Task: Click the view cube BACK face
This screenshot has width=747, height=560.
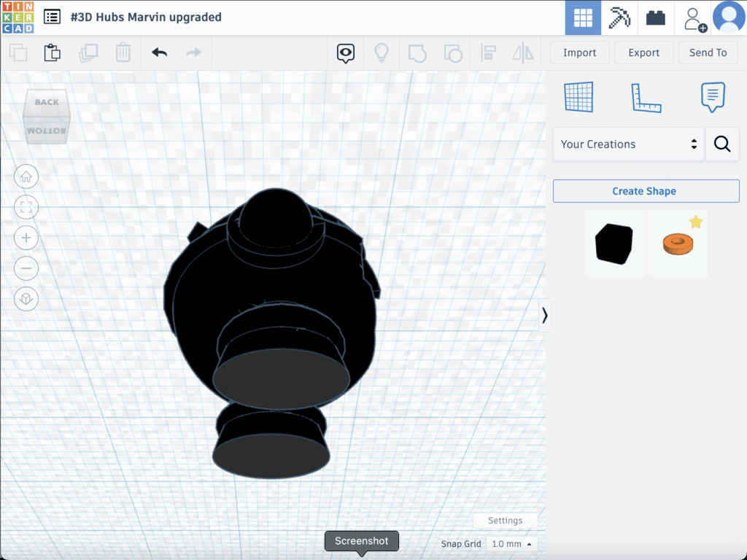Action: tap(47, 102)
